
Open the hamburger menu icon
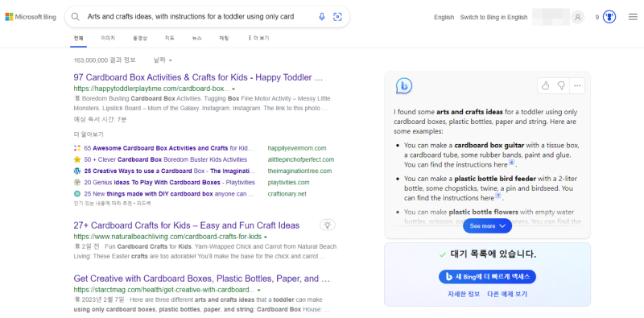633,17
